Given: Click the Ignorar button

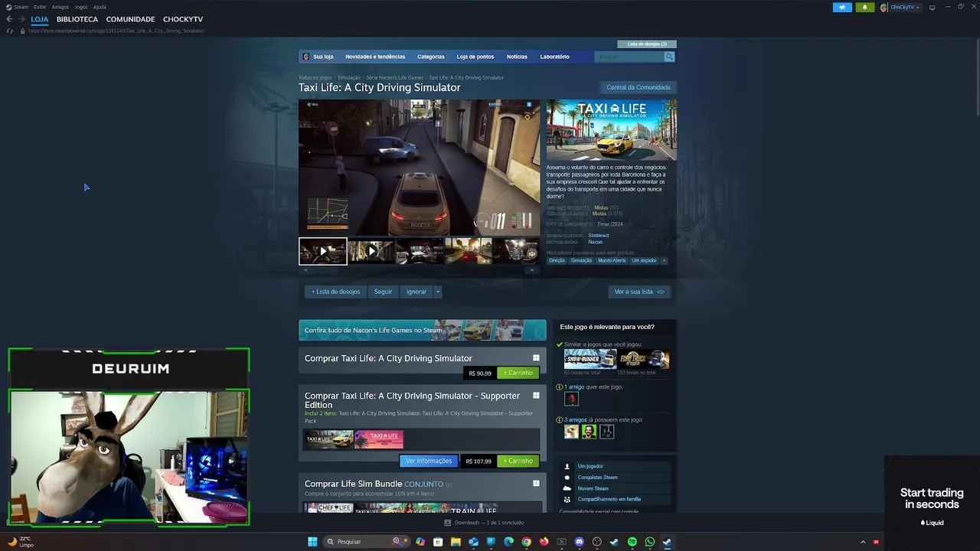Looking at the screenshot, I should (416, 292).
